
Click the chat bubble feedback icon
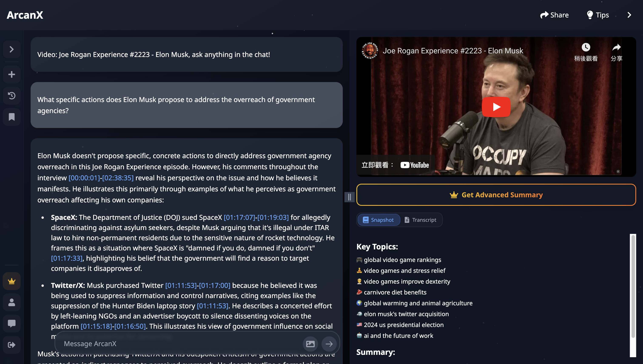pos(11,324)
